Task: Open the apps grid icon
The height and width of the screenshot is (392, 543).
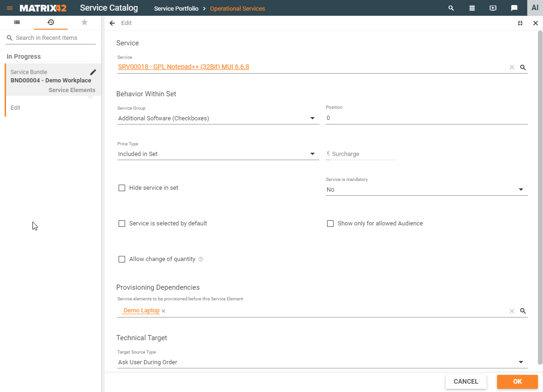Action: [x=472, y=8]
